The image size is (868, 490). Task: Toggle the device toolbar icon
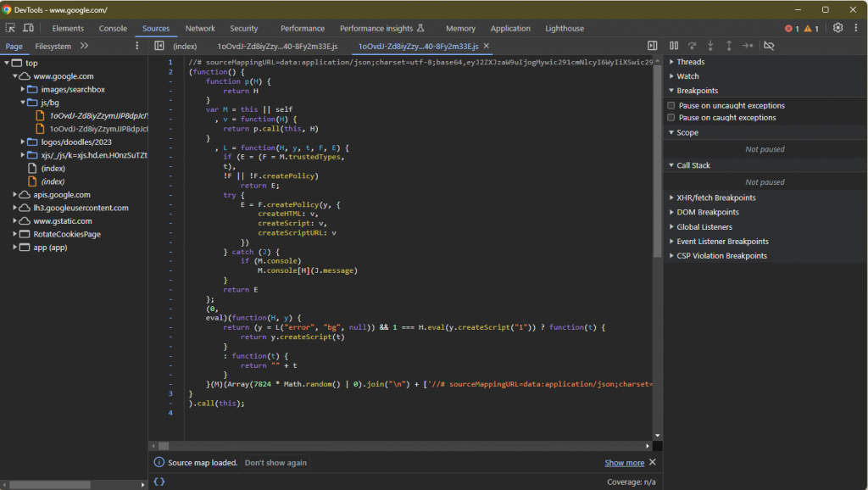pos(28,28)
